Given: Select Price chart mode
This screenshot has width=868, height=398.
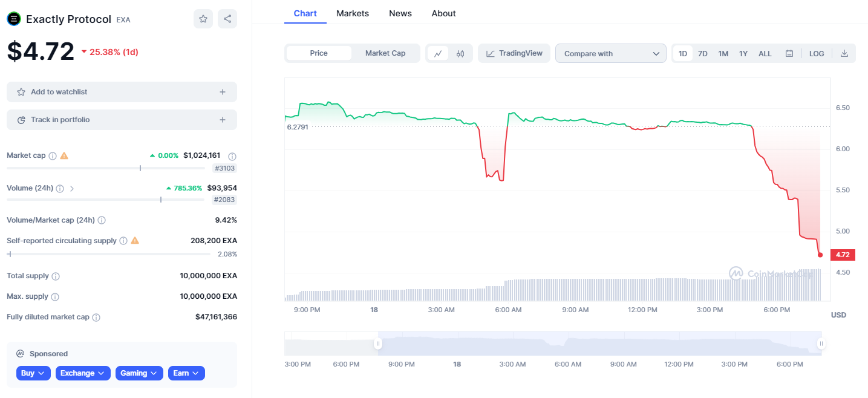Looking at the screenshot, I should coord(319,53).
